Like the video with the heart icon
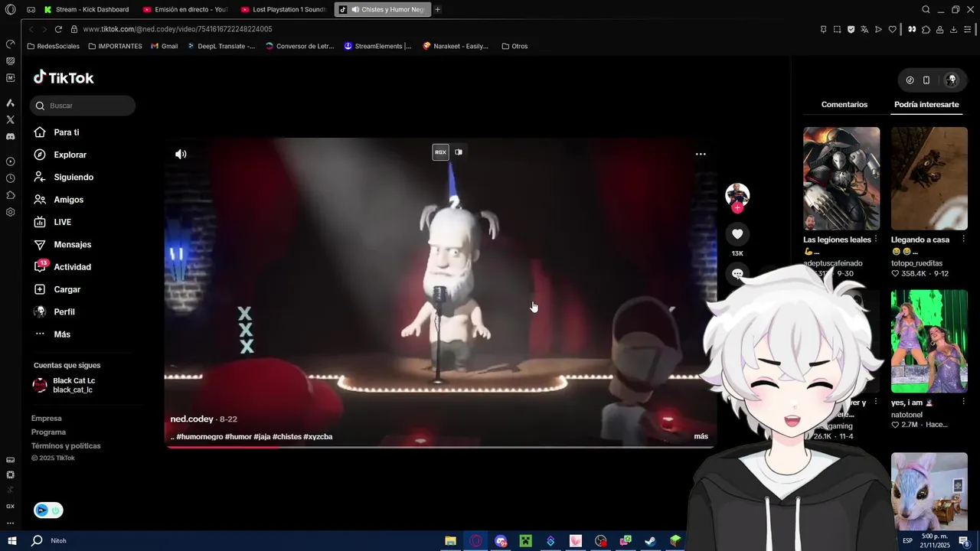 (737, 234)
